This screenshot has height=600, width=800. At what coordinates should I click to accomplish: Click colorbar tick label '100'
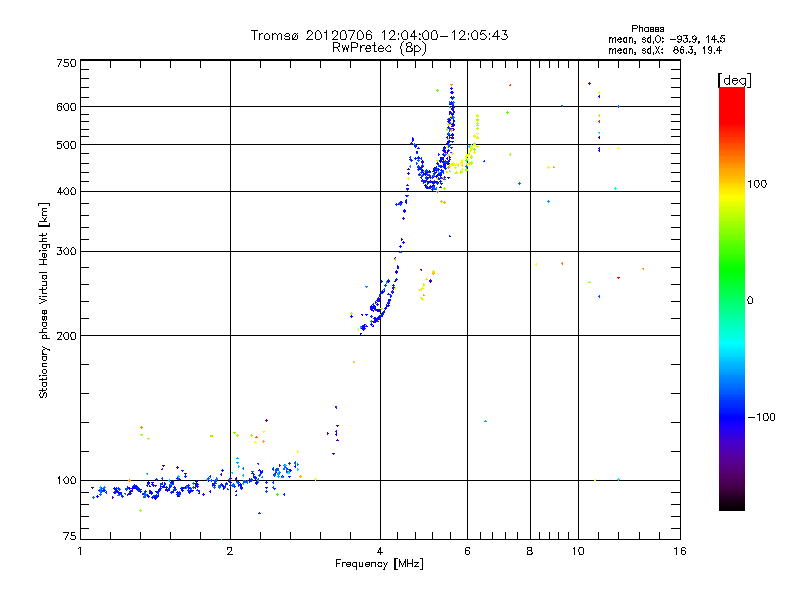pos(757,184)
